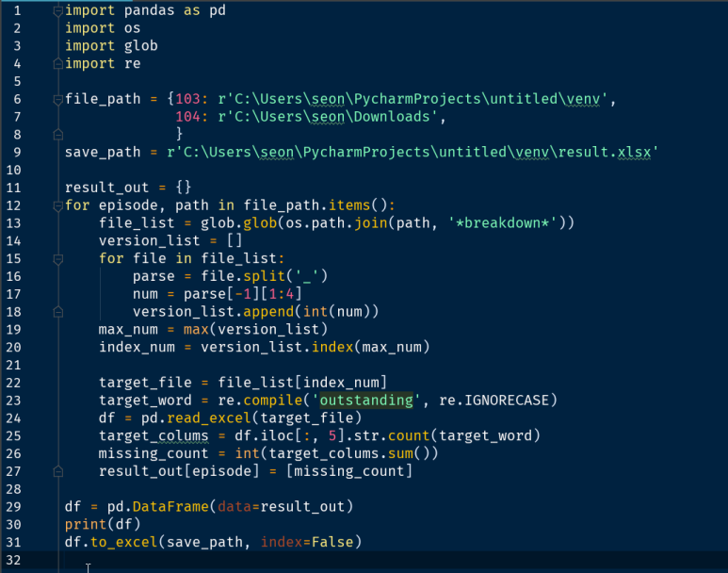The width and height of the screenshot is (728, 573).
Task: Click line number 13 in the gutter
Action: 13,223
